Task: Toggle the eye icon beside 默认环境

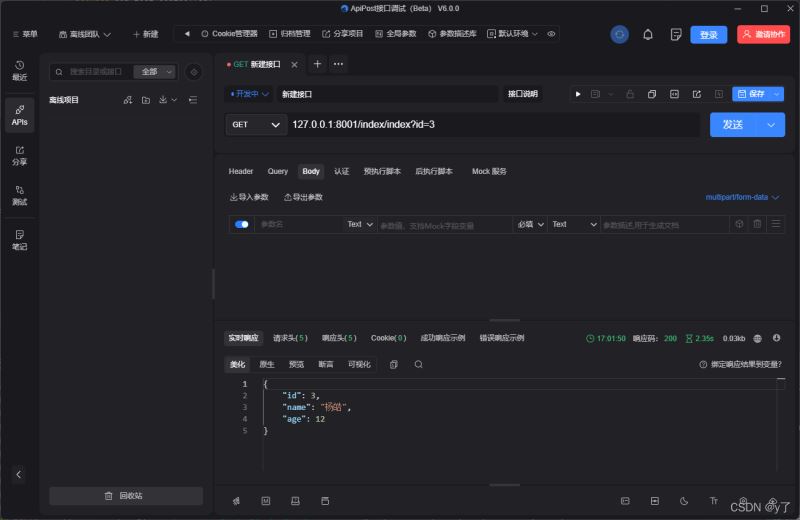Action: tap(552, 34)
